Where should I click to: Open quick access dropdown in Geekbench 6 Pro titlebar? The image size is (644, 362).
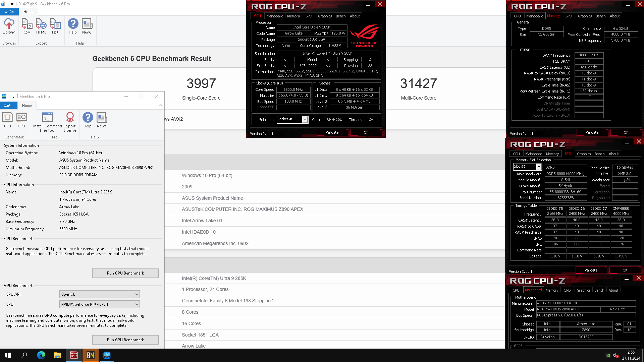13,97
